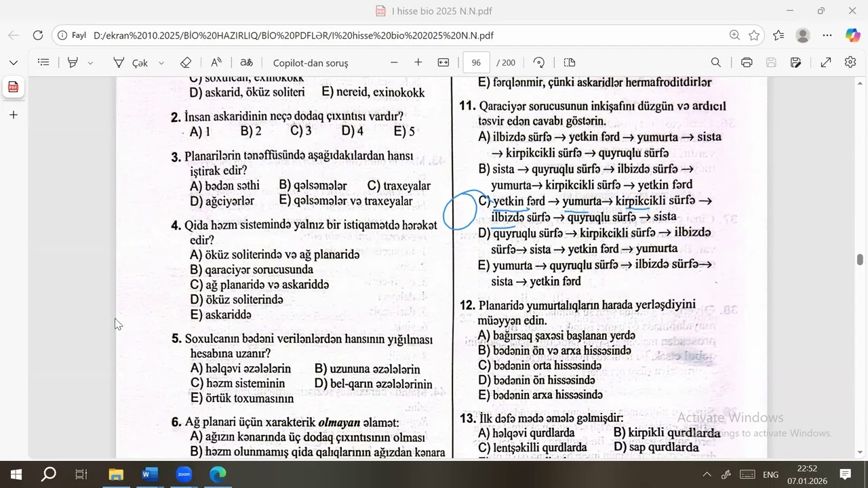Viewport: 868px width, 488px height.
Task: Click the total pages text '/ 200'
Action: 506,62
